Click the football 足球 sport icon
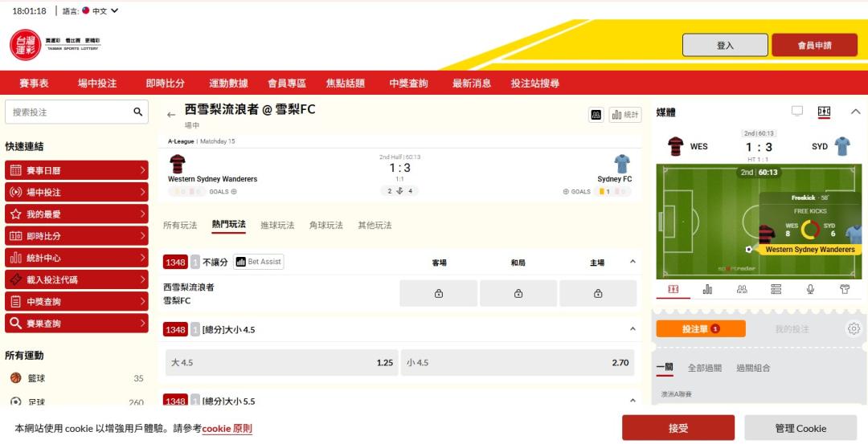Viewport: 868px width, 444px height. 16,402
